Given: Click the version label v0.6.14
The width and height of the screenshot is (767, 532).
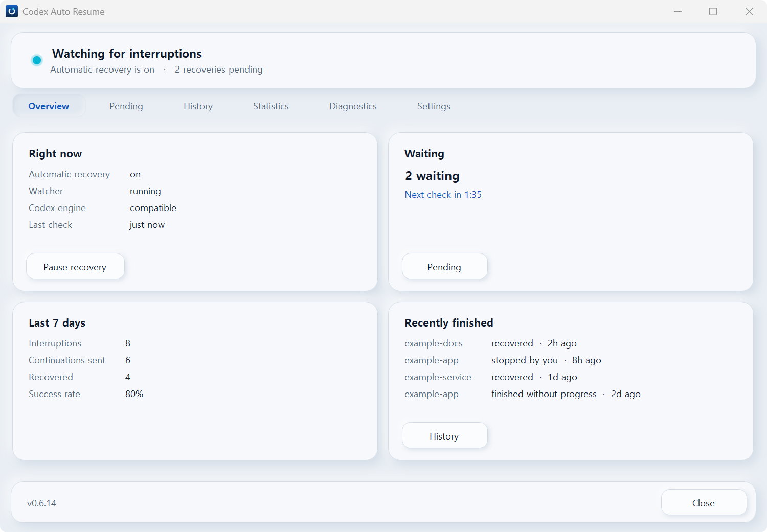Looking at the screenshot, I should pyautogui.click(x=41, y=503).
